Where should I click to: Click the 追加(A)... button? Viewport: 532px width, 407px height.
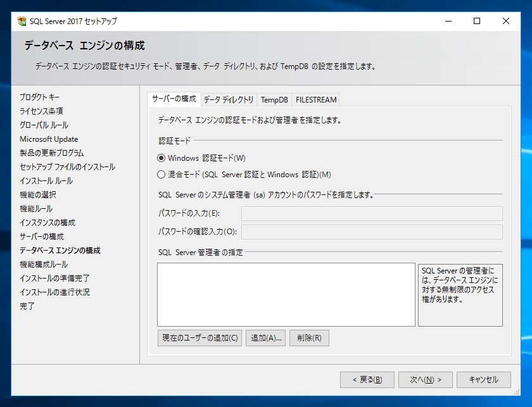click(x=266, y=338)
